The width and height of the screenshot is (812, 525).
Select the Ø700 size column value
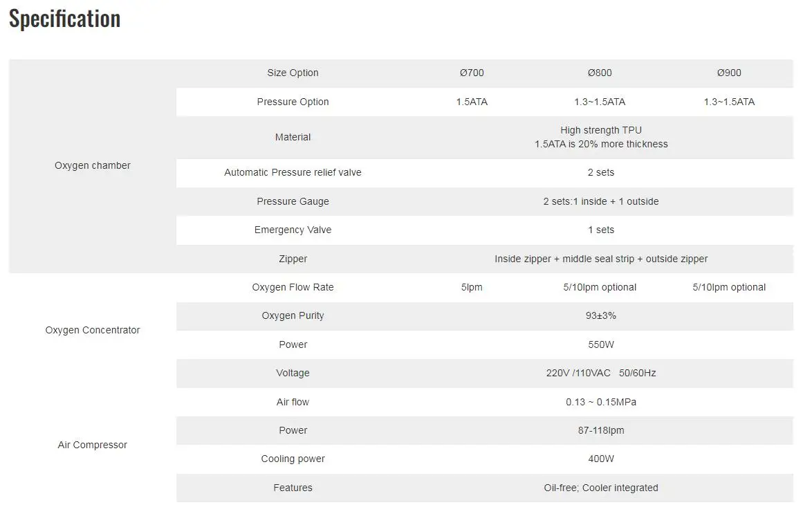point(472,73)
